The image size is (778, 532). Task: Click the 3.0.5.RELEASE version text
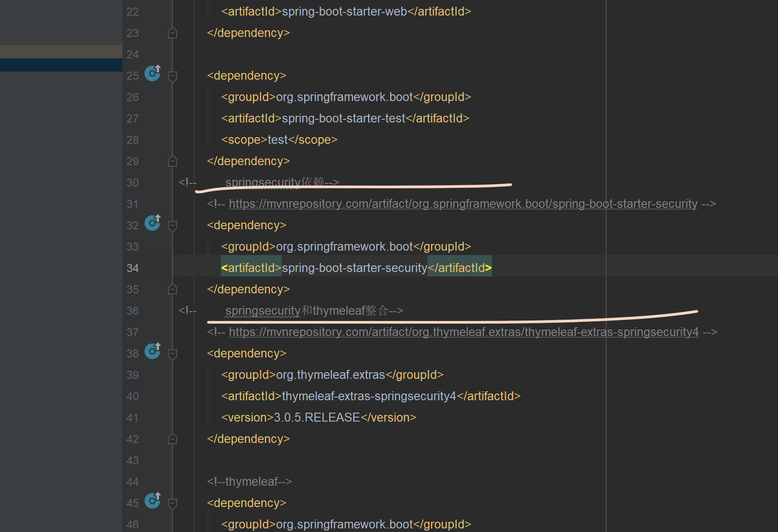tap(317, 418)
